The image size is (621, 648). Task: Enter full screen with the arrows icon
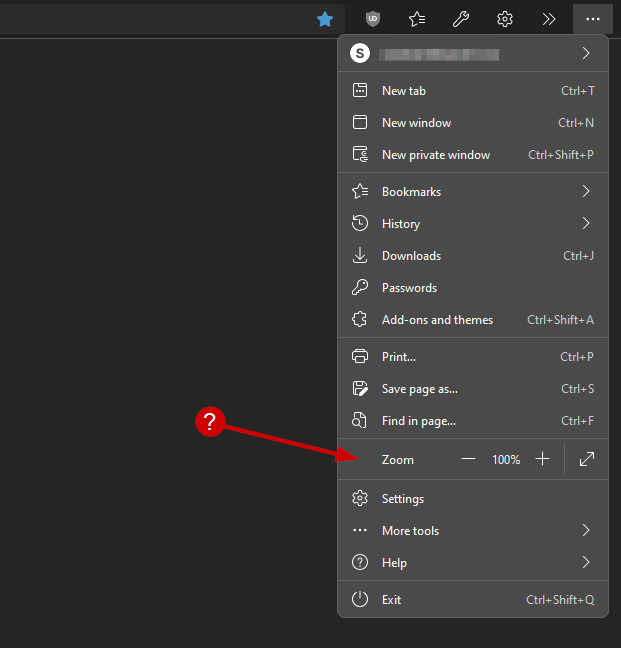coord(587,459)
